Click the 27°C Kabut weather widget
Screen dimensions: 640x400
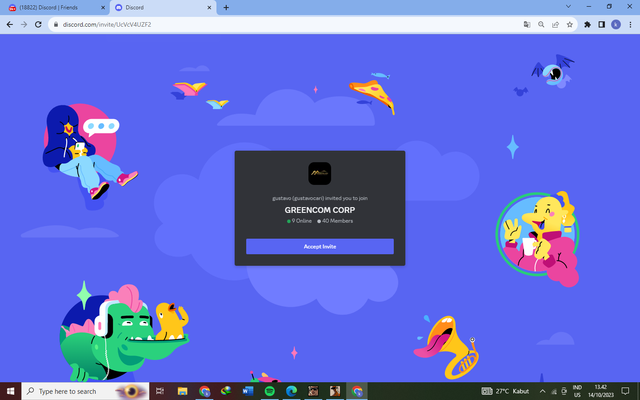[505, 391]
